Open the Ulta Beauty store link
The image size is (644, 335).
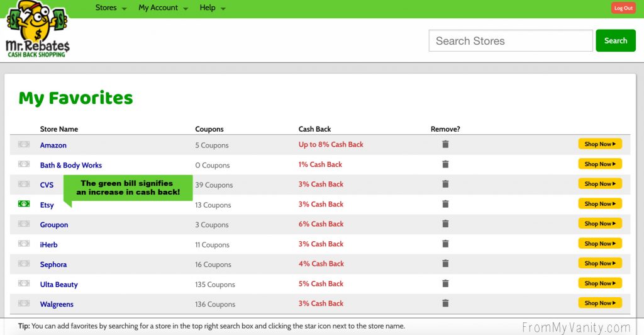coord(58,285)
